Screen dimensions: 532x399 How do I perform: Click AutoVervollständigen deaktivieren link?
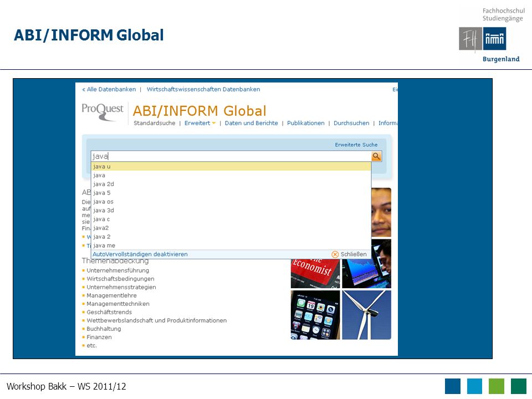(x=140, y=254)
